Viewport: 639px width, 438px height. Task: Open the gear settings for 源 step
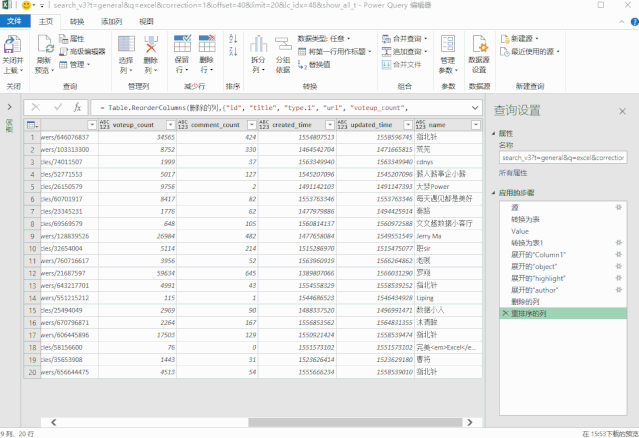point(619,207)
